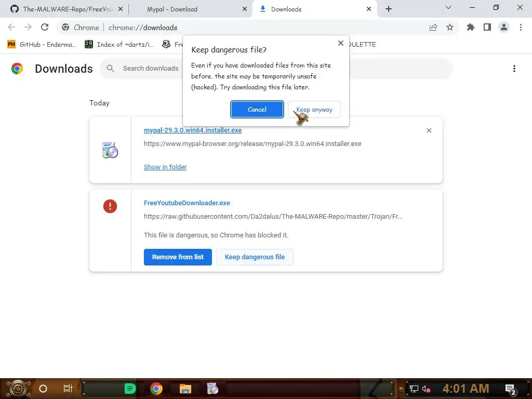This screenshot has width=532, height=399.
Task: Click the Chrome site info chip
Action: coord(81,28)
